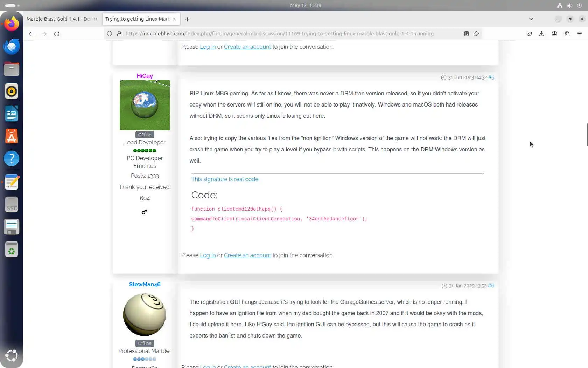Screen dimensions: 588x368
Task: Click 'function clientcmd12dothepq() {' code line
Action: tap(237, 209)
